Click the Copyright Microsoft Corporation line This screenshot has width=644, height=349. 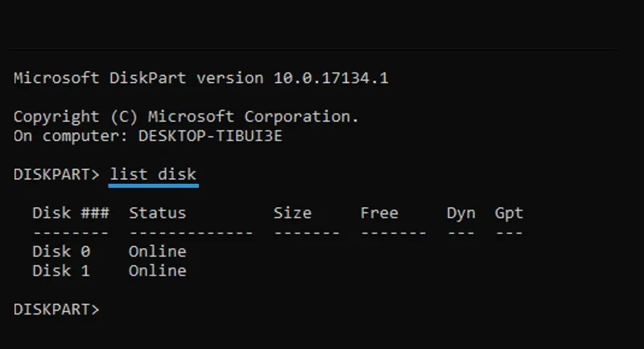(186, 117)
